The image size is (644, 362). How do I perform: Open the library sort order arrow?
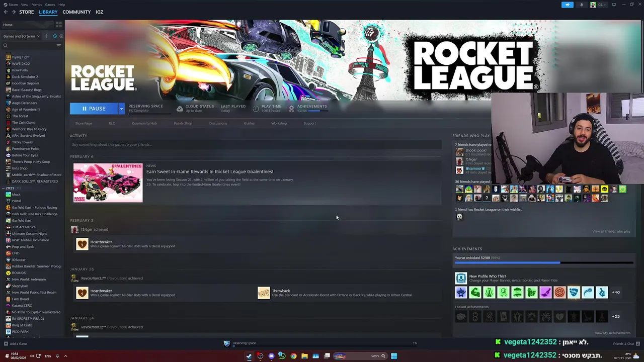point(47,36)
